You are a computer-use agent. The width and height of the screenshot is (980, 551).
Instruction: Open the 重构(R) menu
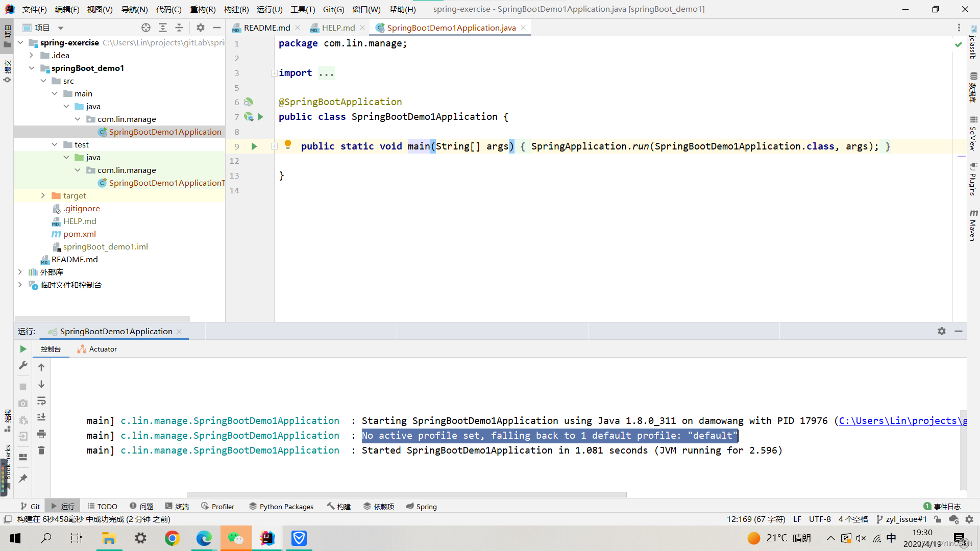203,9
